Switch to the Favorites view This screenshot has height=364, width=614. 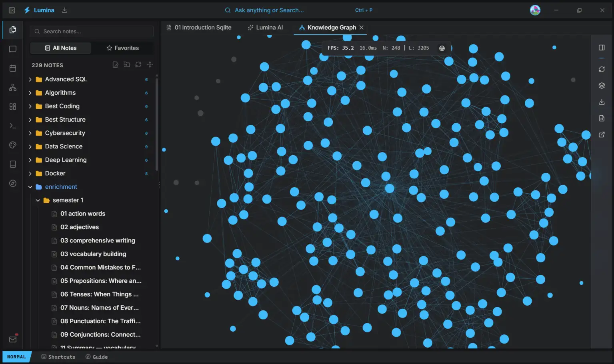point(123,48)
